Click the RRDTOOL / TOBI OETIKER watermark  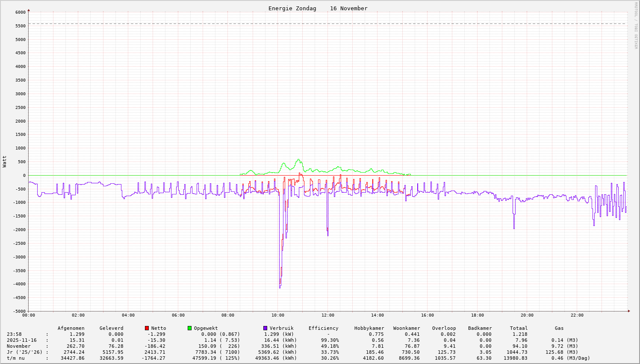636,25
